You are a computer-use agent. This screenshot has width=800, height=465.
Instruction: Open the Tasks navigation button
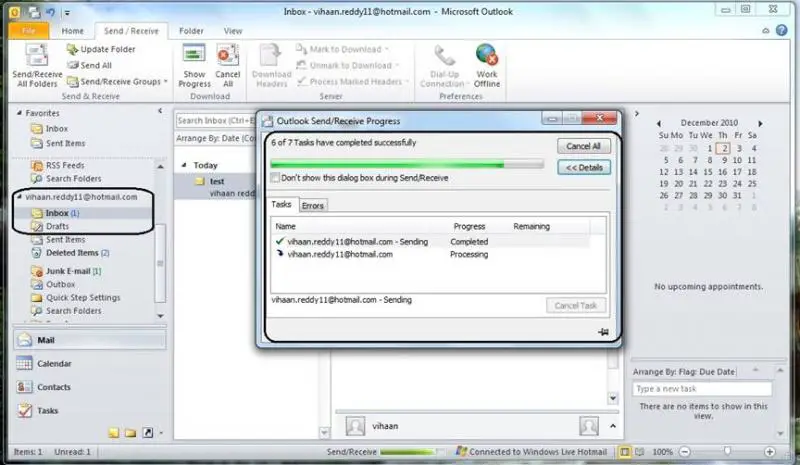point(90,410)
